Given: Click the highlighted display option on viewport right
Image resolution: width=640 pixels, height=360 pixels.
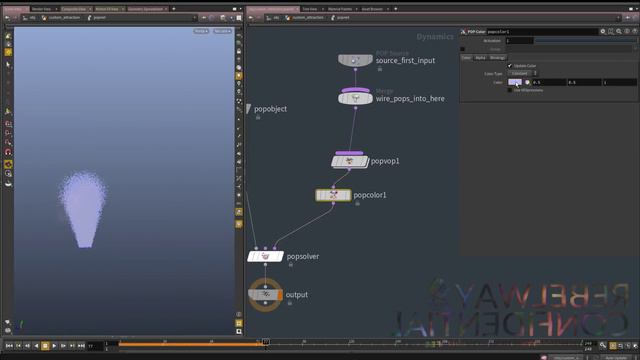Looking at the screenshot, I should 239,76.
